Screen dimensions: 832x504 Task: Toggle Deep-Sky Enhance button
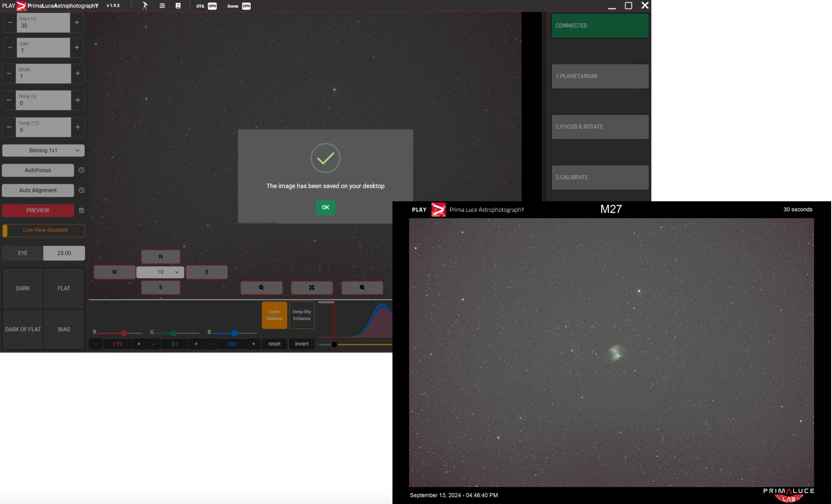(302, 315)
